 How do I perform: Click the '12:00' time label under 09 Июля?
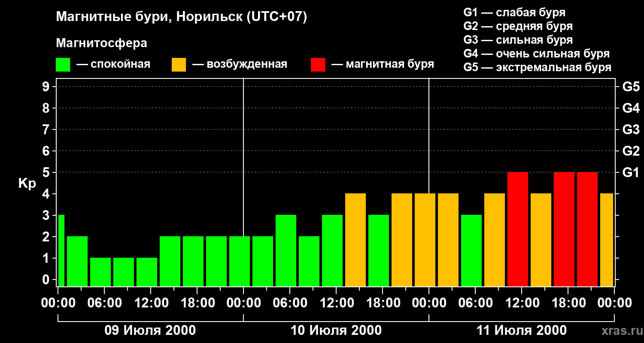tap(151, 303)
